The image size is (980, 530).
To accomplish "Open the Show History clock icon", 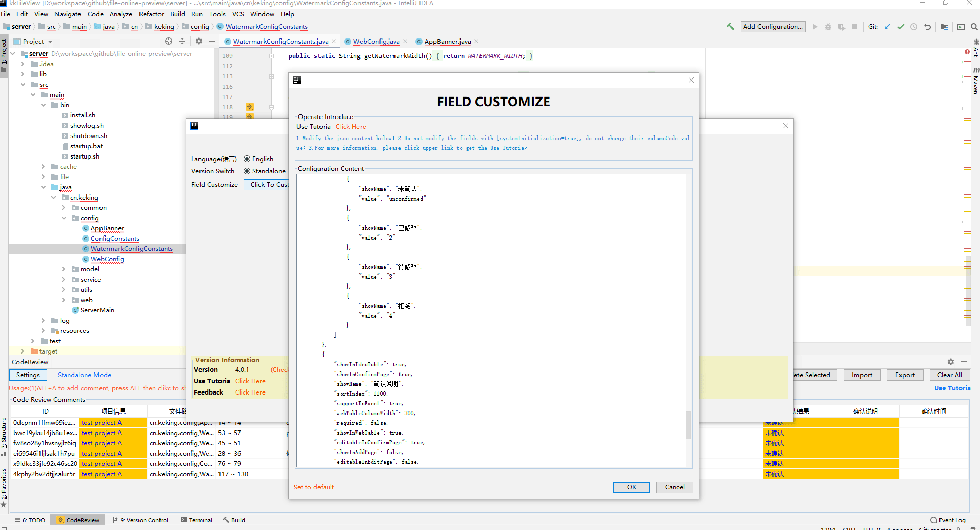I will point(914,26).
